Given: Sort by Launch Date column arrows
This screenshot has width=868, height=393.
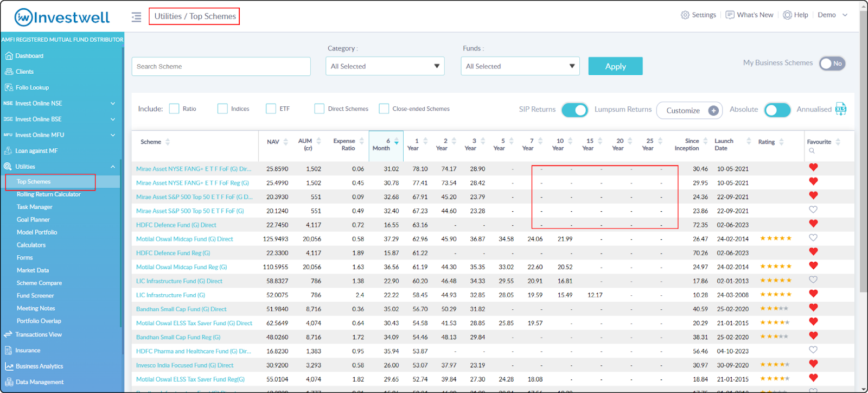Looking at the screenshot, I should tap(749, 142).
